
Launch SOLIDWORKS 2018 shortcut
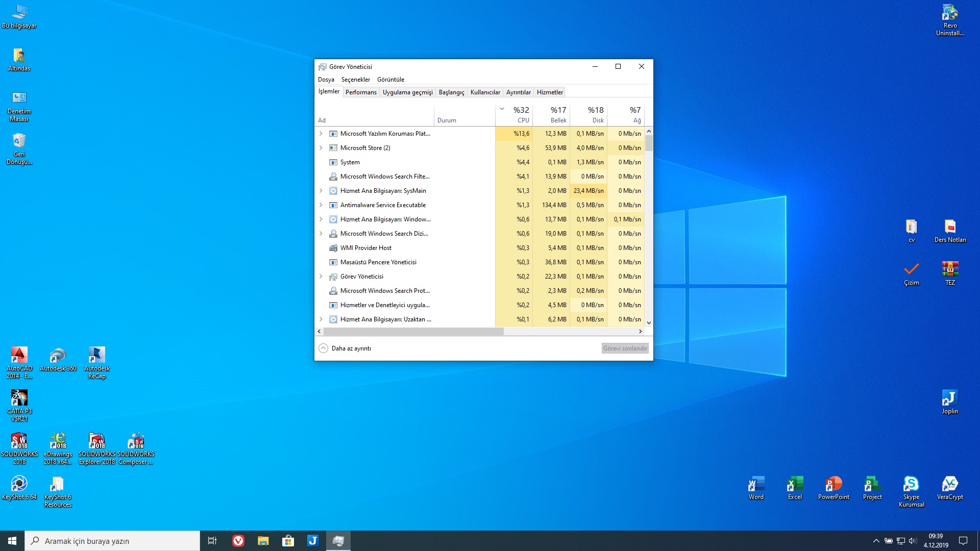[x=19, y=448]
